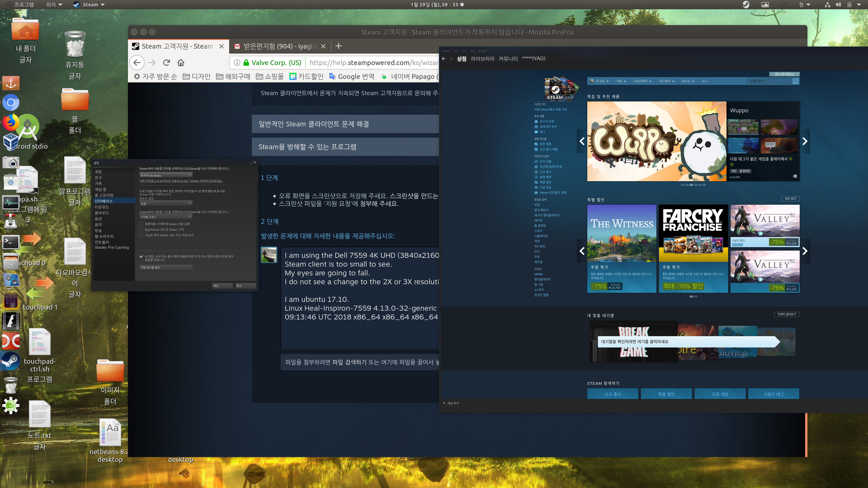Image resolution: width=868 pixels, height=488 pixels.
Task: Expand 내 상점 store menu dropdown
Action: 600,81
